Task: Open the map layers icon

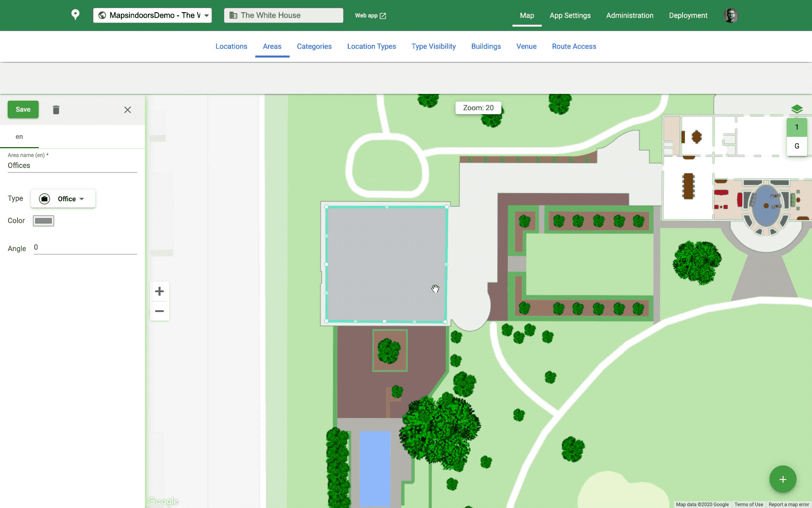Action: tap(797, 109)
